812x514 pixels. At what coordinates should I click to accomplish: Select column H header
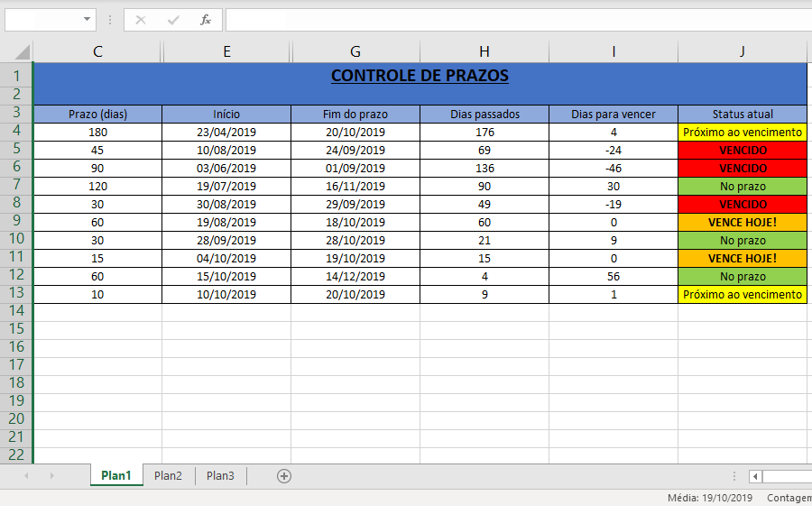[x=484, y=51]
